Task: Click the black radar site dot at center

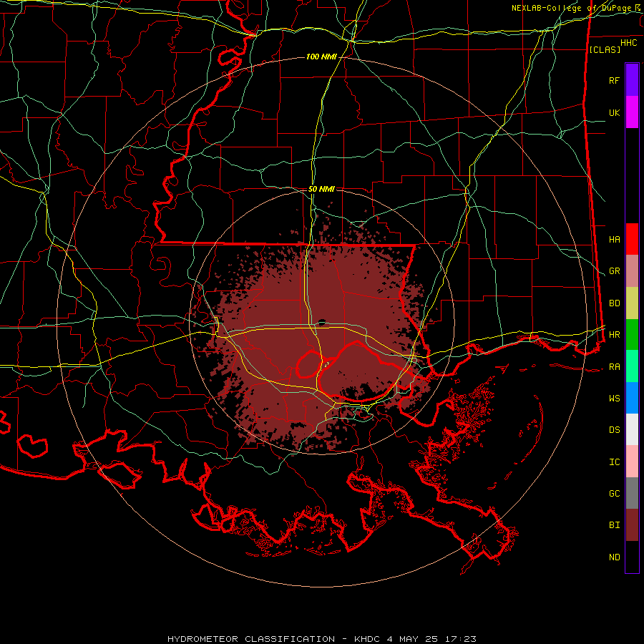Action: tap(321, 323)
